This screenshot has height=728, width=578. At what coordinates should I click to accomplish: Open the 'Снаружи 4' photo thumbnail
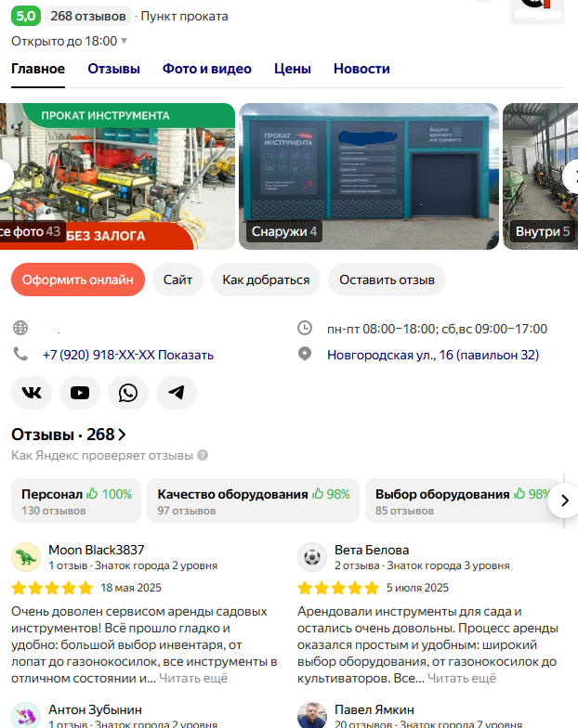[369, 176]
